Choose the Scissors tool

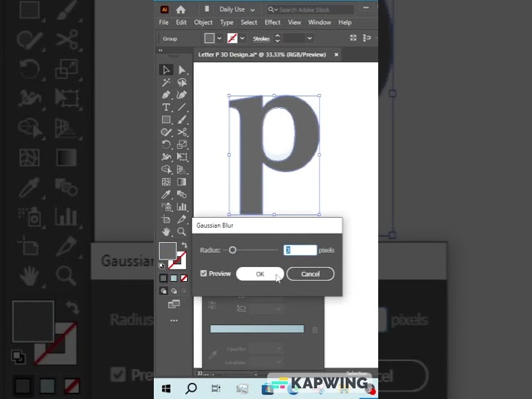point(182,132)
